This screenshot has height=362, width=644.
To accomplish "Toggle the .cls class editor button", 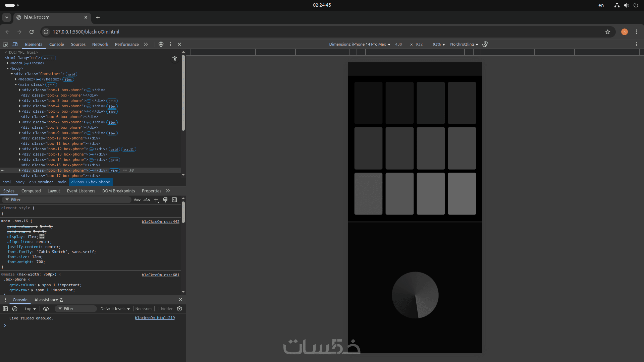I will click(x=147, y=200).
